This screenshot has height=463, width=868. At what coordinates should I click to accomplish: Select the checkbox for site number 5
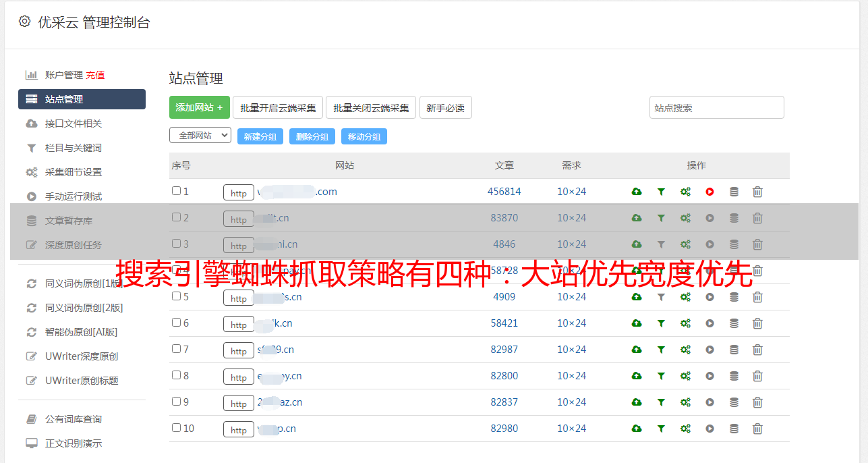click(176, 296)
